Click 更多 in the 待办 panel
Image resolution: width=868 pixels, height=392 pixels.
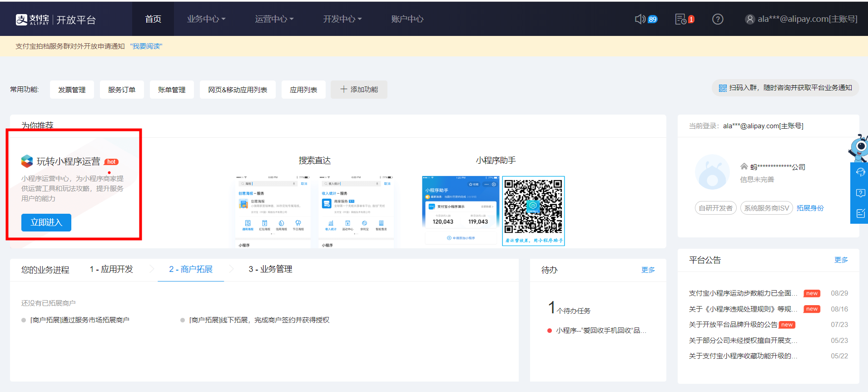[x=648, y=270]
